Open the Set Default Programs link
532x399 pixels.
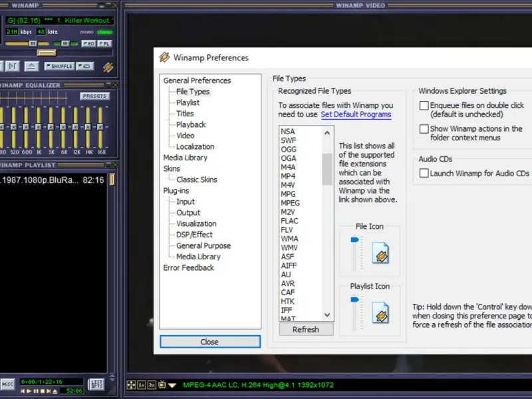coord(356,114)
